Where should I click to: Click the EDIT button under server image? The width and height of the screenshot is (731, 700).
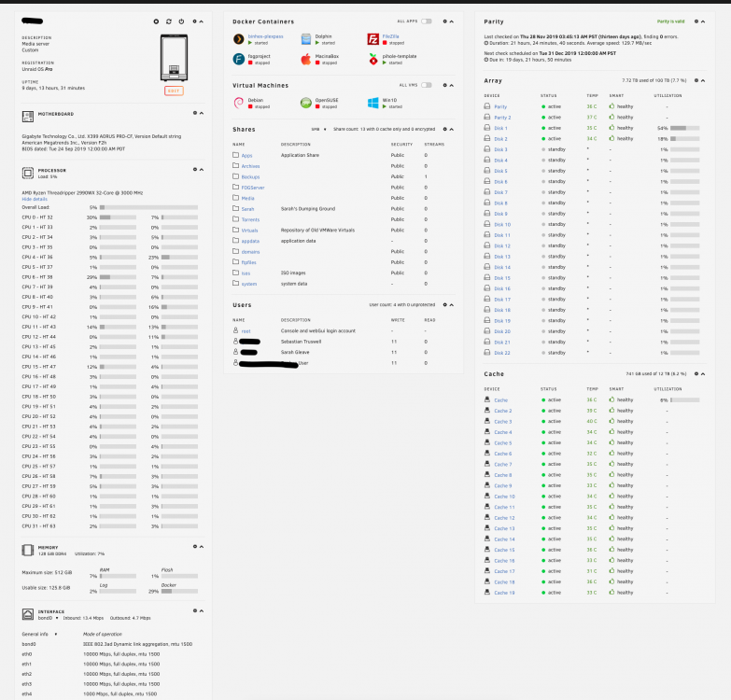point(174,91)
